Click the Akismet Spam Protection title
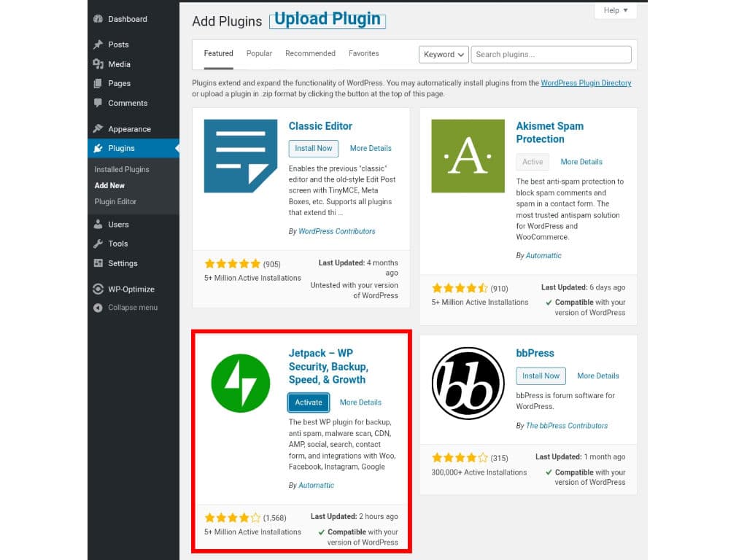This screenshot has height=560, width=747. tap(550, 133)
